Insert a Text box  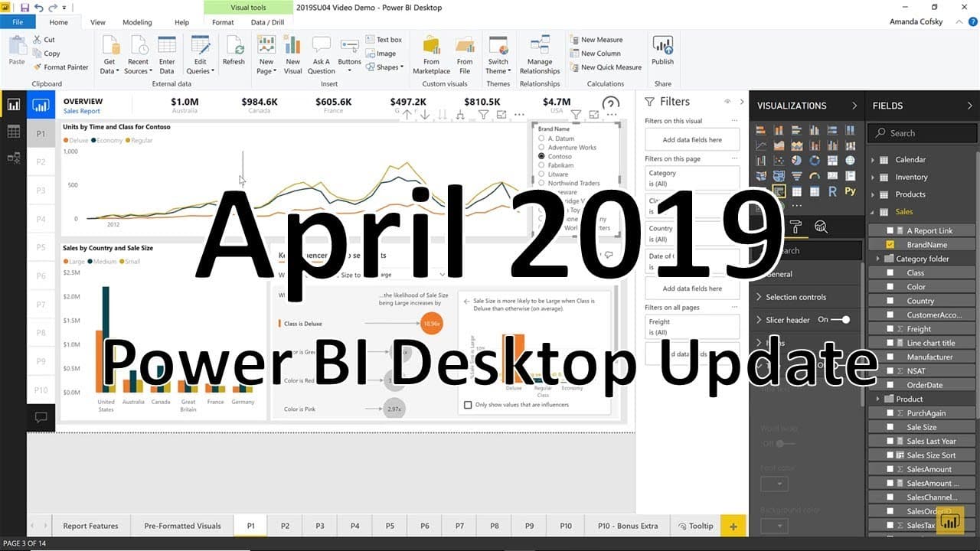click(384, 40)
